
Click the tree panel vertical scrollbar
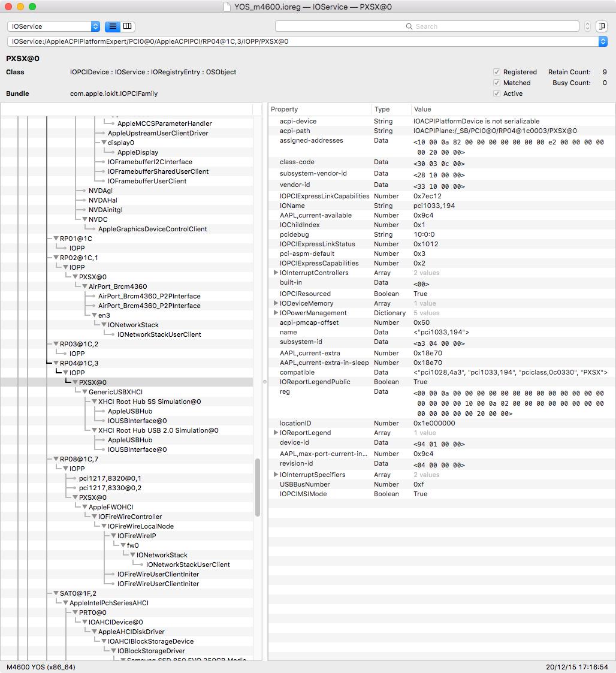click(258, 487)
